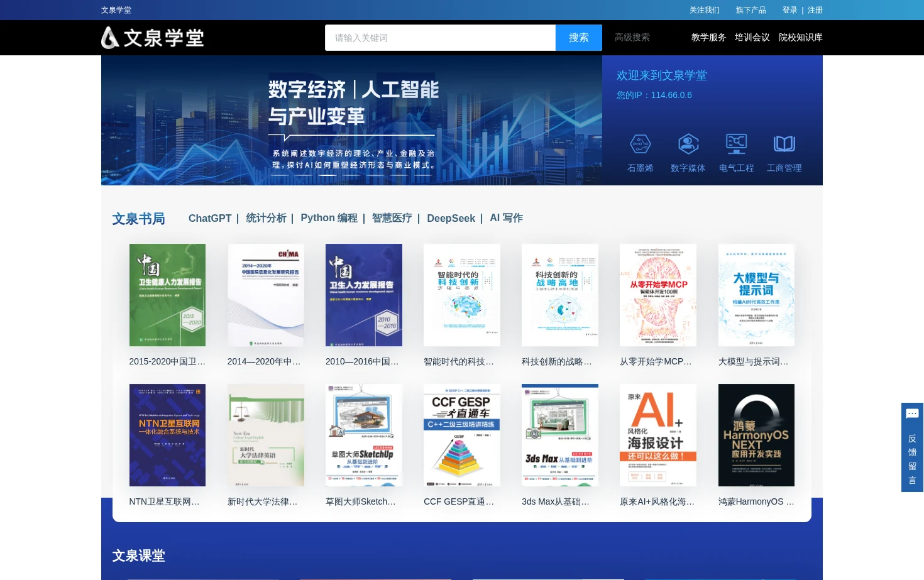Open the blue 2010-2016 卫生人力 book cover
The image size is (924, 580).
click(364, 295)
